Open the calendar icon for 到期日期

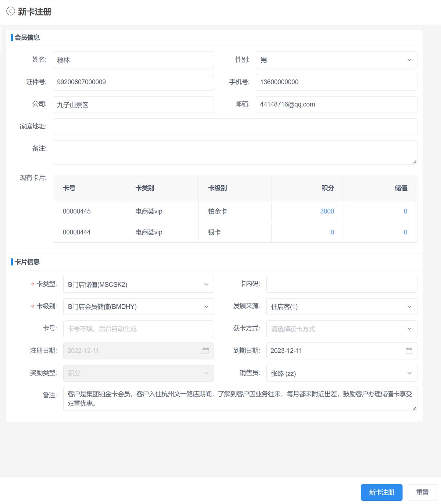click(x=409, y=351)
